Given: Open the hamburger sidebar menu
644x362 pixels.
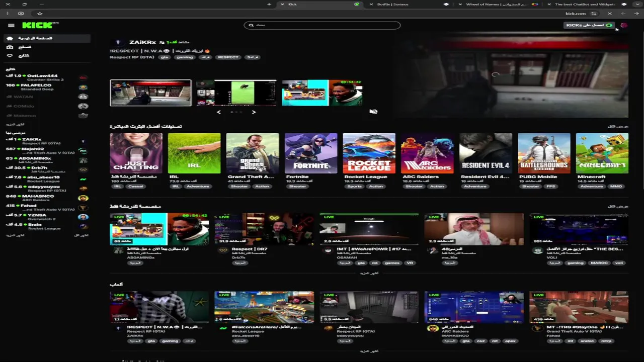Looking at the screenshot, I should [11, 25].
